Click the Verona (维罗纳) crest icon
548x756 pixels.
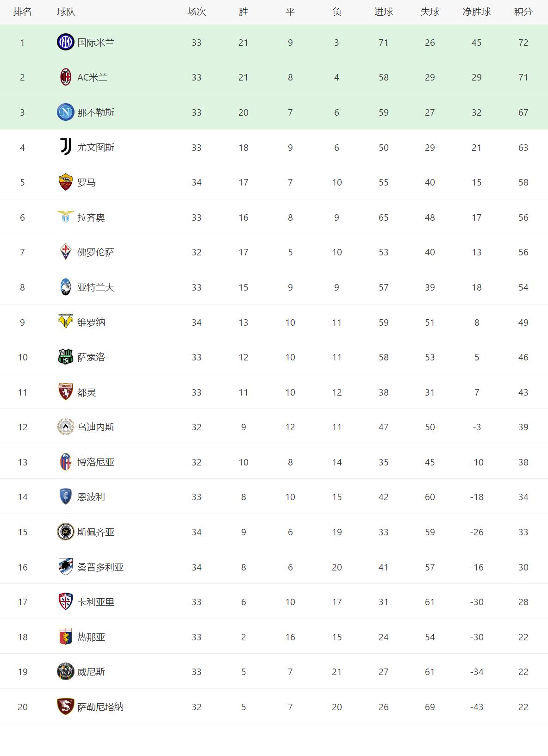[x=65, y=322]
